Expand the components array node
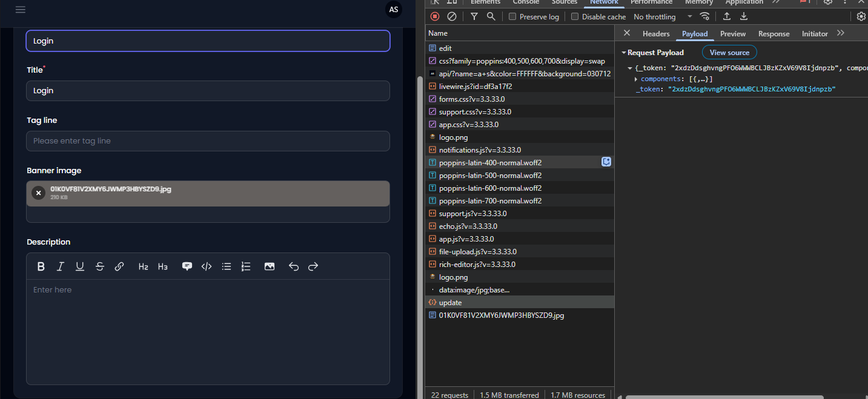The width and height of the screenshot is (868, 399). point(636,79)
